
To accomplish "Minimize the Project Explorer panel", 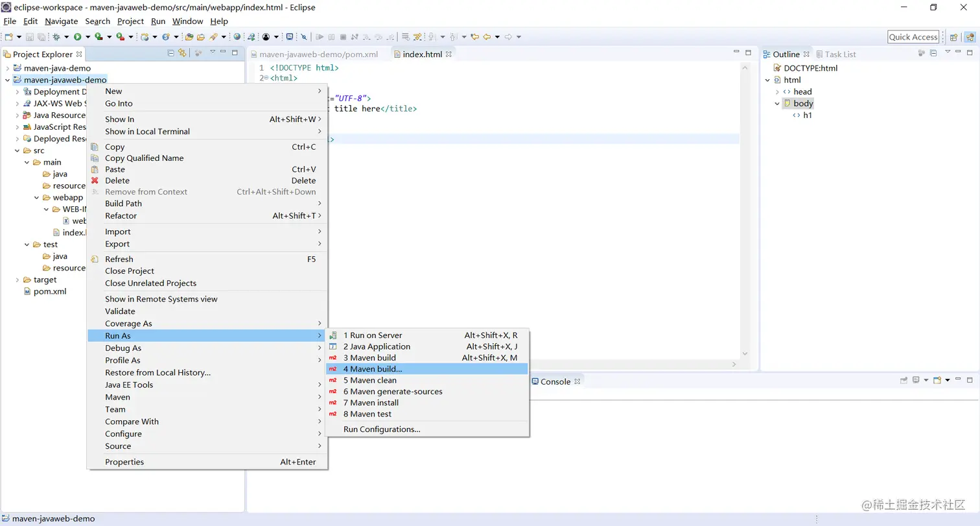I will click(x=223, y=52).
